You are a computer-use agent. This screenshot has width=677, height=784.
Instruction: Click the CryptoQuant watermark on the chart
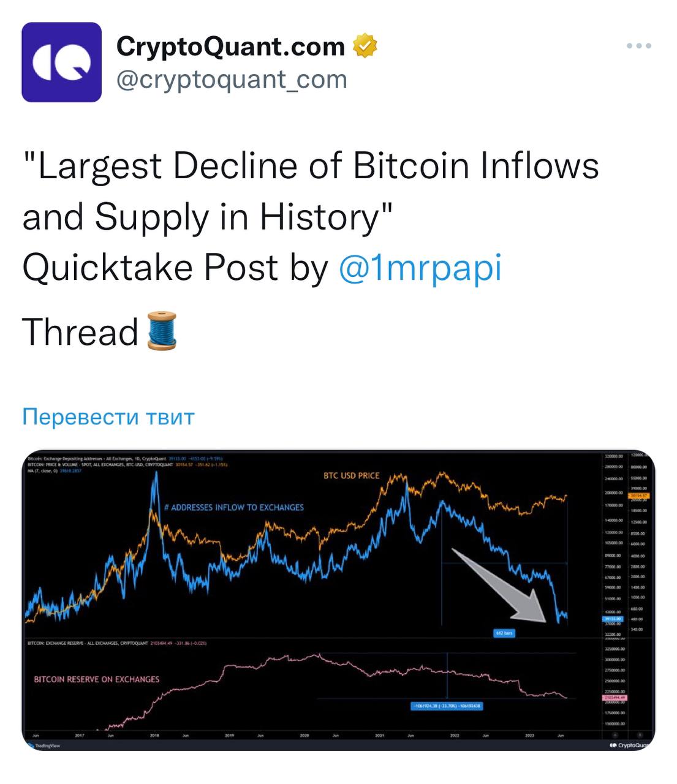[x=631, y=745]
